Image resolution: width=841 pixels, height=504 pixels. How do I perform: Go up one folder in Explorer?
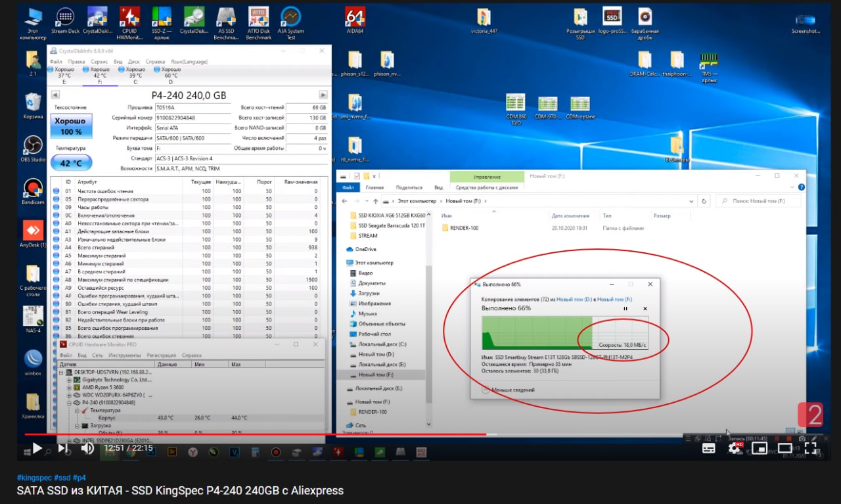click(375, 201)
